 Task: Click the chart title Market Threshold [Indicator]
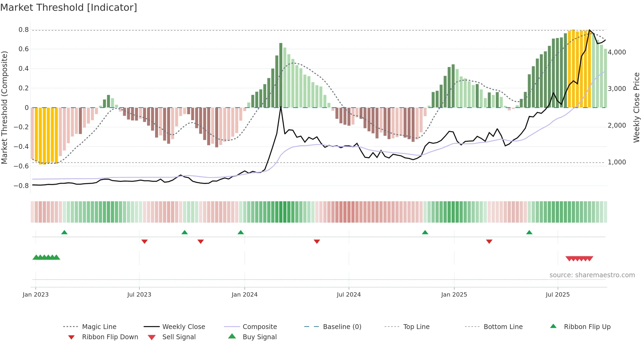(69, 8)
